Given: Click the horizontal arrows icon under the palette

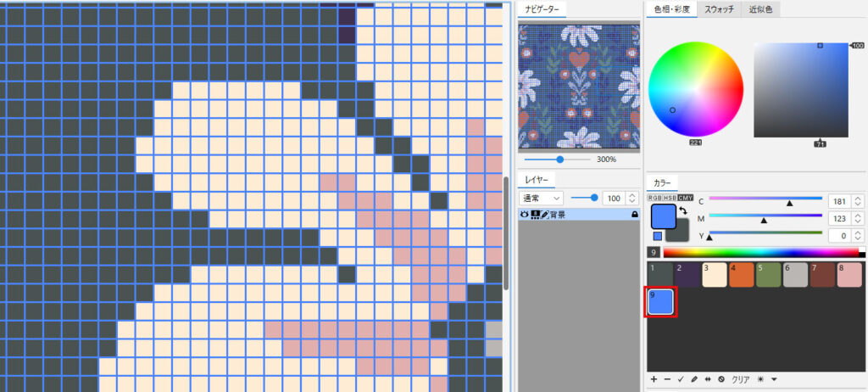Looking at the screenshot, I should (708, 379).
